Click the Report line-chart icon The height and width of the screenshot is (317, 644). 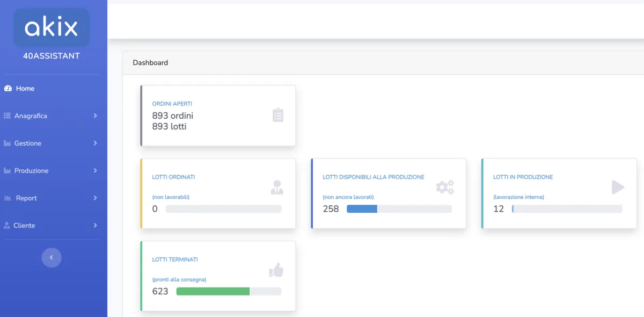(x=8, y=198)
